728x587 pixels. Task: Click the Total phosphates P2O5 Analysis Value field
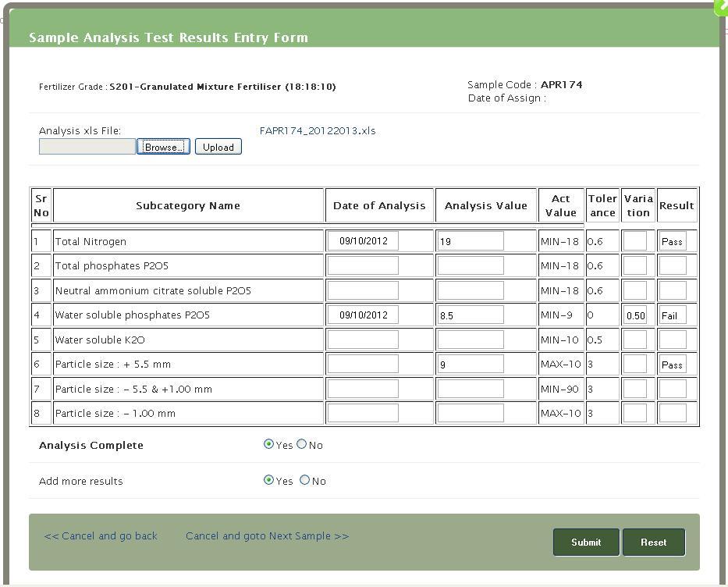tap(471, 265)
